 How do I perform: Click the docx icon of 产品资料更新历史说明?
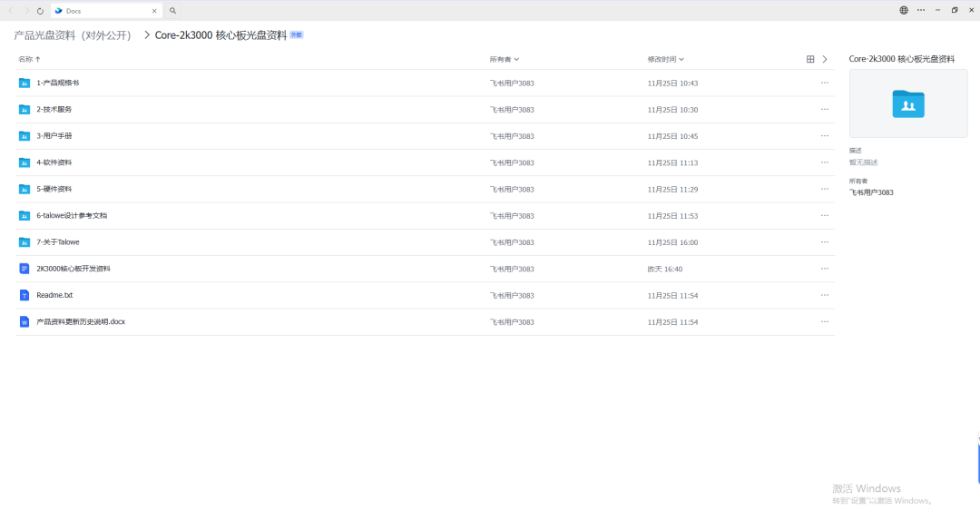24,321
